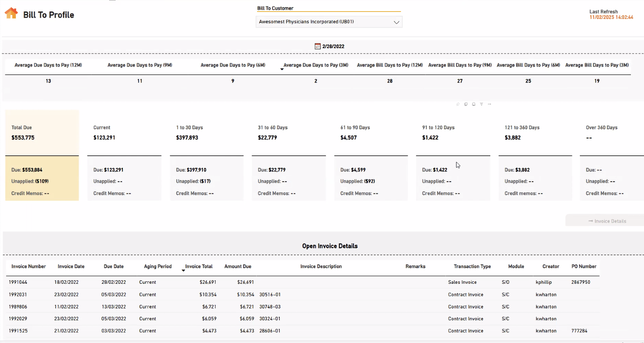The height and width of the screenshot is (343, 644).
Task: Sort table by Due Date header
Action: click(x=114, y=266)
